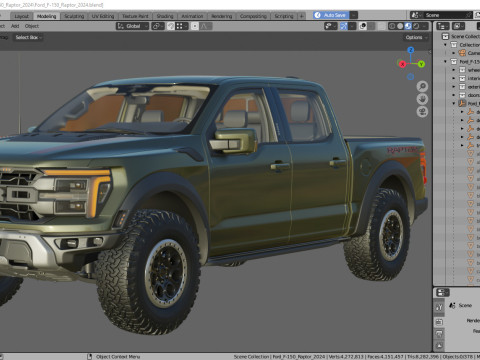
Task: Switch to the Scripting workspace tab
Action: point(284,16)
